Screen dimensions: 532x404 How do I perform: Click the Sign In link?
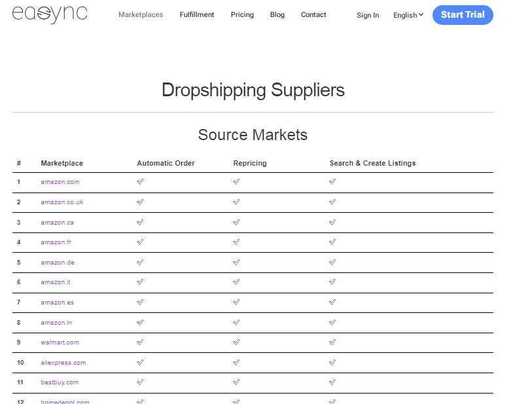point(368,15)
